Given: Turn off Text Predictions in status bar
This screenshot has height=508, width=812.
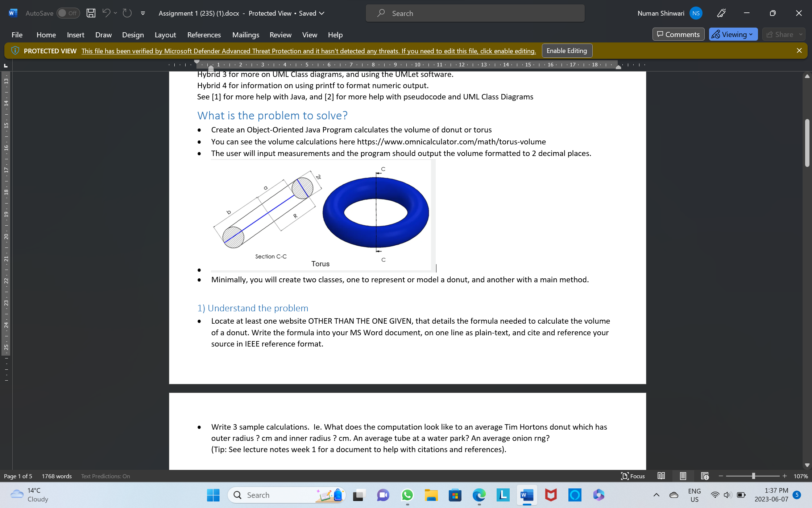Looking at the screenshot, I should tap(105, 476).
